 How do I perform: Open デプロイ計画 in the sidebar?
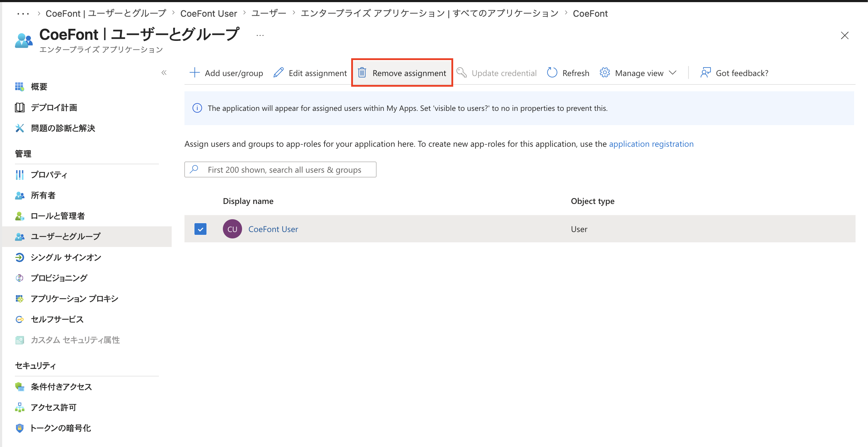click(x=54, y=107)
